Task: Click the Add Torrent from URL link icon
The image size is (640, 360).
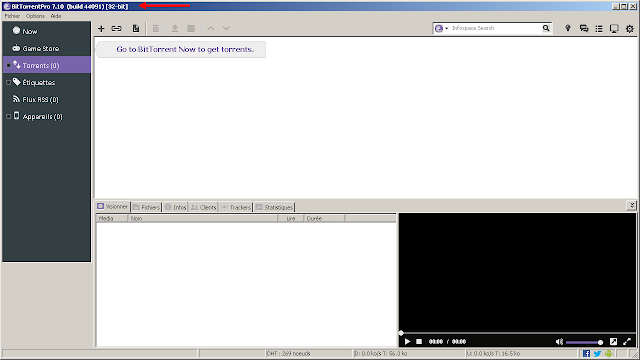Action: click(116, 28)
